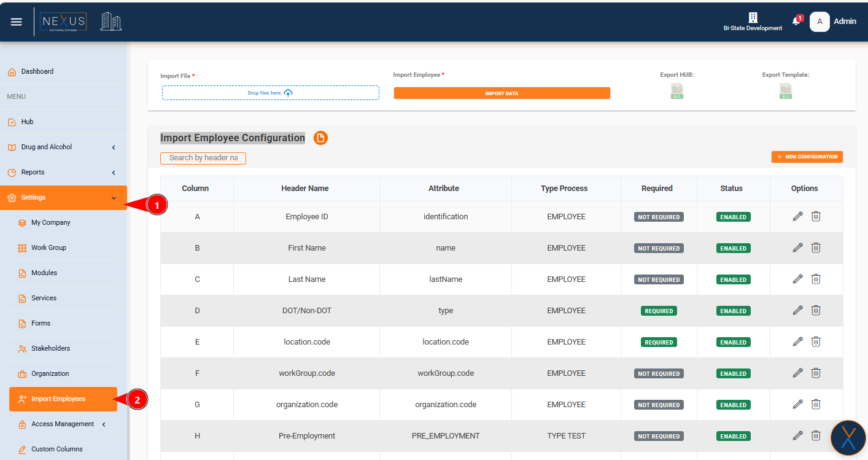
Task: Open the Work Group settings page
Action: (48, 248)
